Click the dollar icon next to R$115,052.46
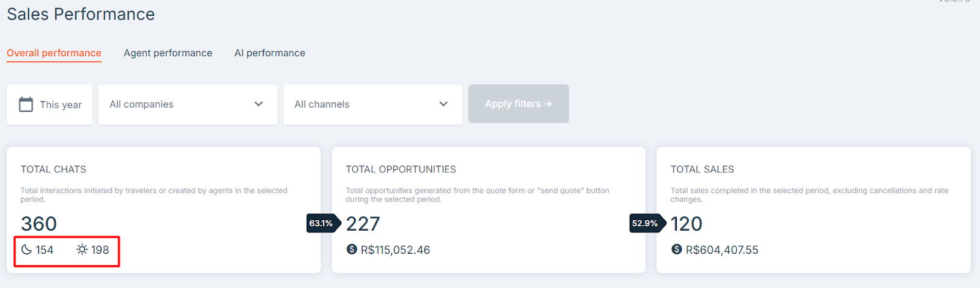The height and width of the screenshot is (288, 980). (x=352, y=249)
